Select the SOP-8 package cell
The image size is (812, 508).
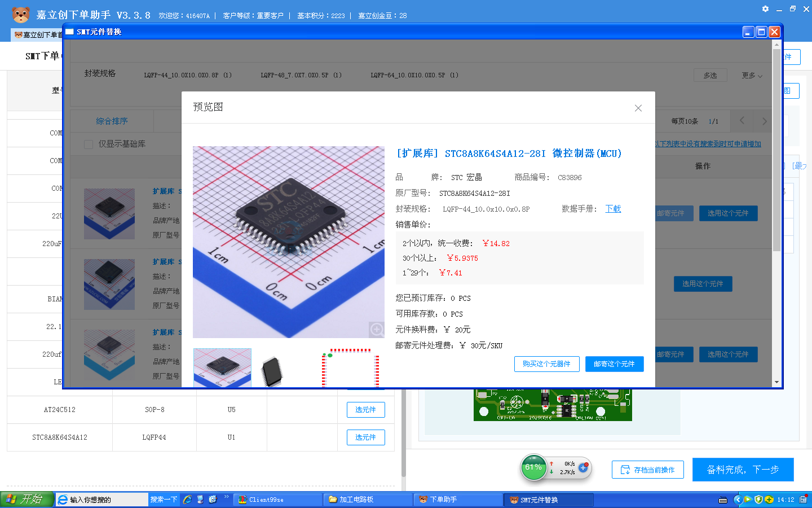click(x=155, y=410)
